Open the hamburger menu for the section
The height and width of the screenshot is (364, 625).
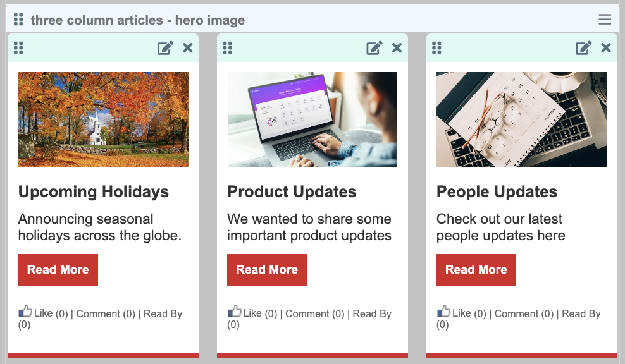(605, 20)
